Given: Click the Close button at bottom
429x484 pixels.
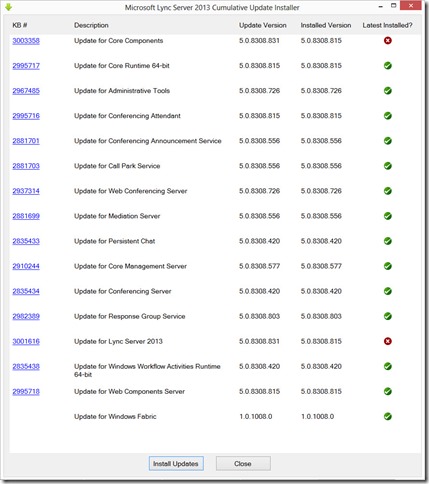Looking at the screenshot, I should click(243, 464).
